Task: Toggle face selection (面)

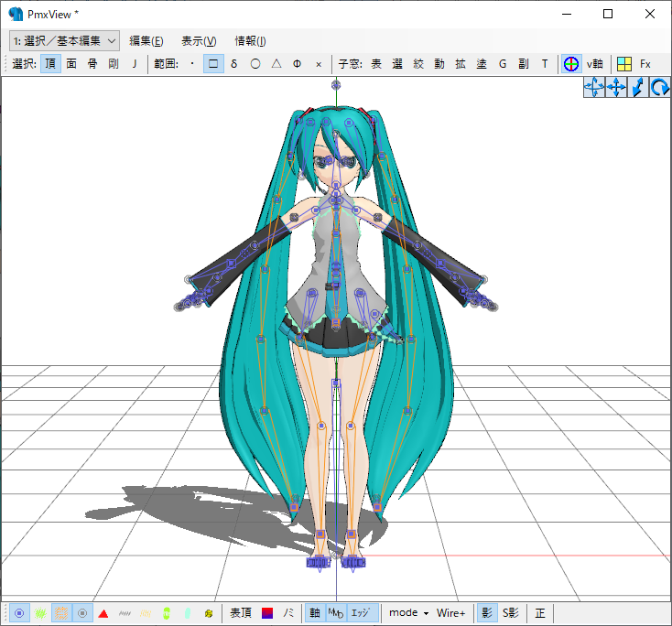Action: click(x=71, y=64)
